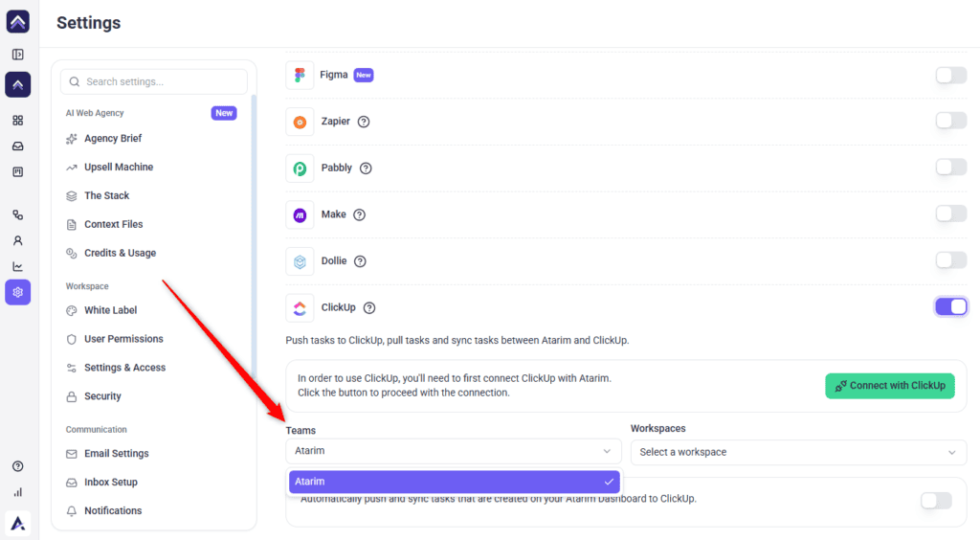Open the help question mark icon in left rail

click(x=18, y=466)
